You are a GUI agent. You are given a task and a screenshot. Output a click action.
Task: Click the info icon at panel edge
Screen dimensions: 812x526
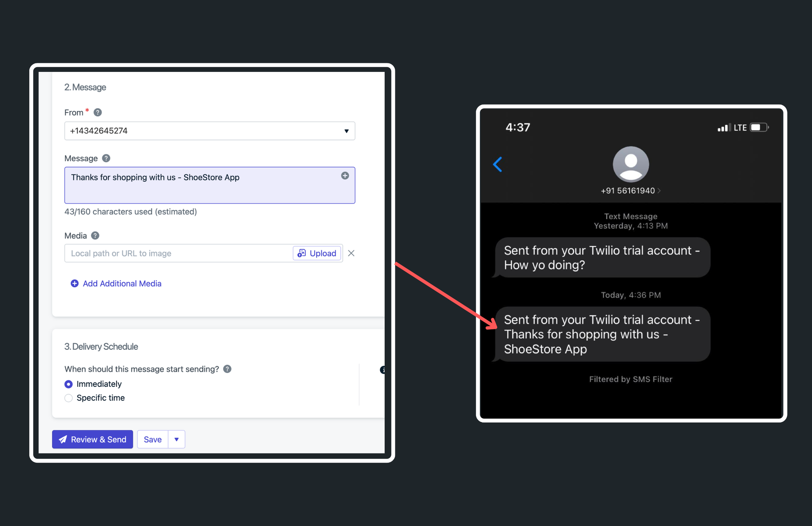383,370
